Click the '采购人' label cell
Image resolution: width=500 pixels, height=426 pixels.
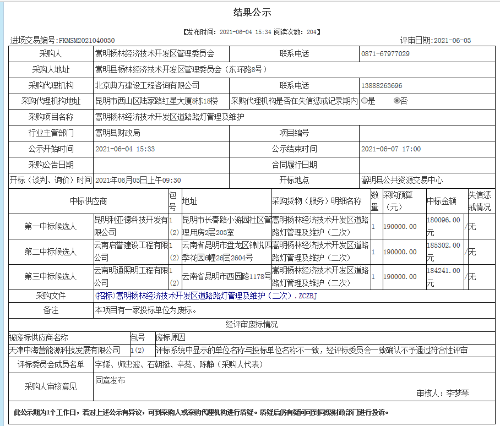click(51, 54)
